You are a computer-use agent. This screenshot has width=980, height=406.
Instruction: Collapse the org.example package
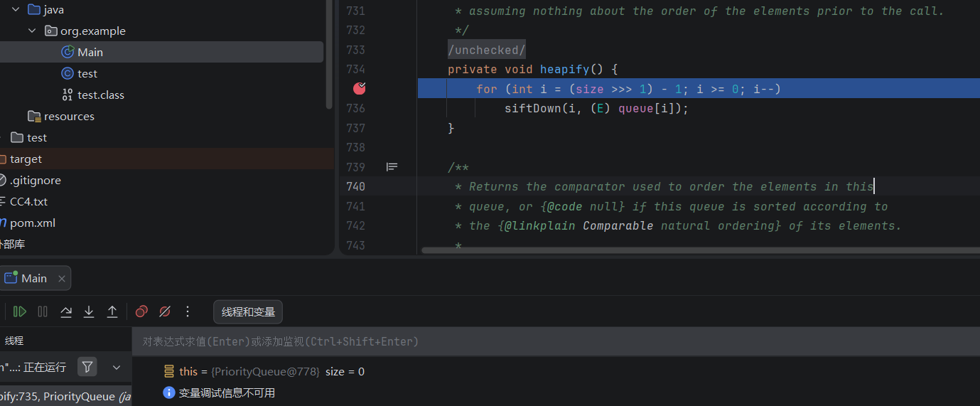coord(32,31)
